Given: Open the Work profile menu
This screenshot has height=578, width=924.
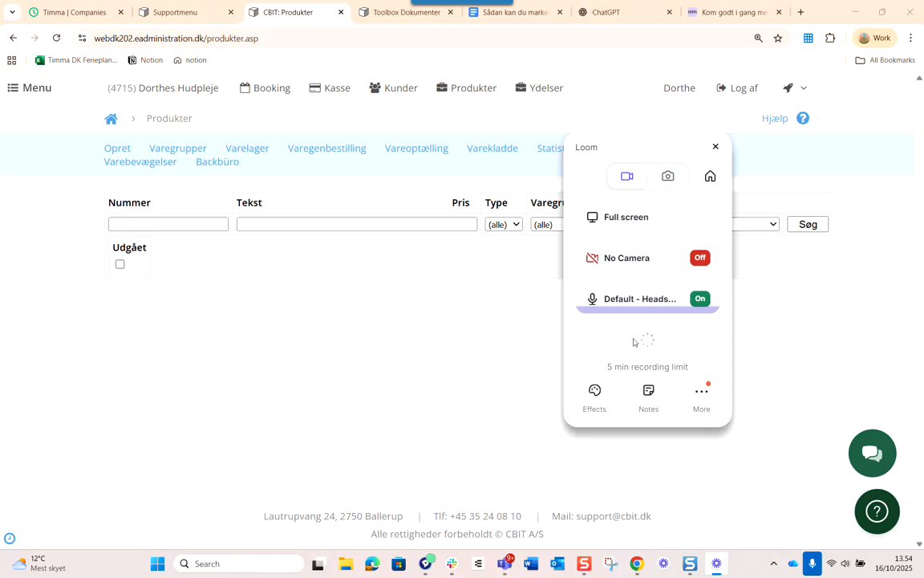Looking at the screenshot, I should (x=874, y=38).
